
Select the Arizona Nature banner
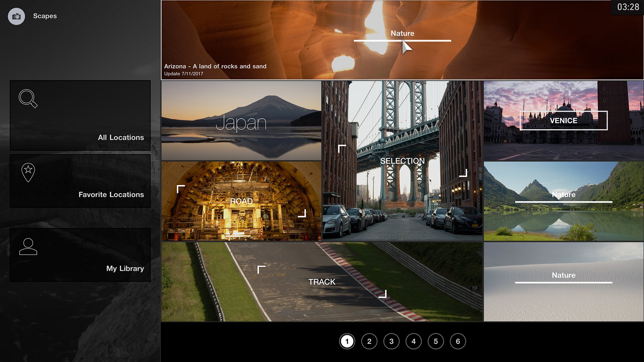(x=402, y=40)
